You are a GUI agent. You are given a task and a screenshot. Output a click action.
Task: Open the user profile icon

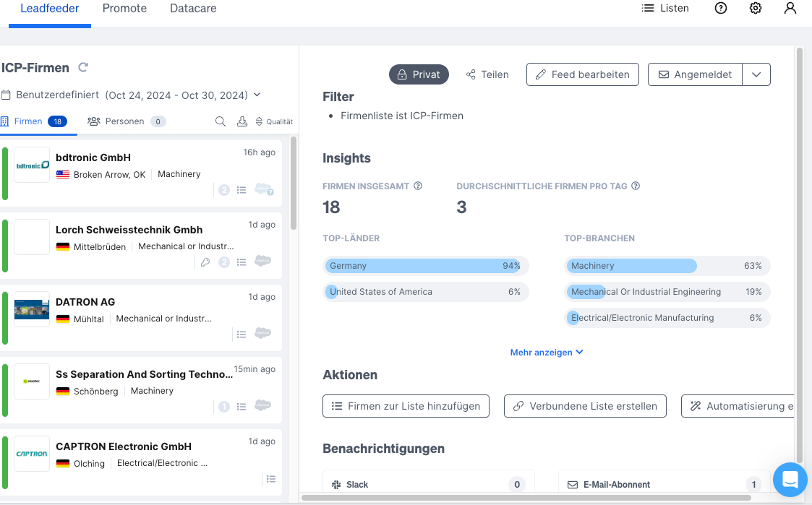point(790,8)
